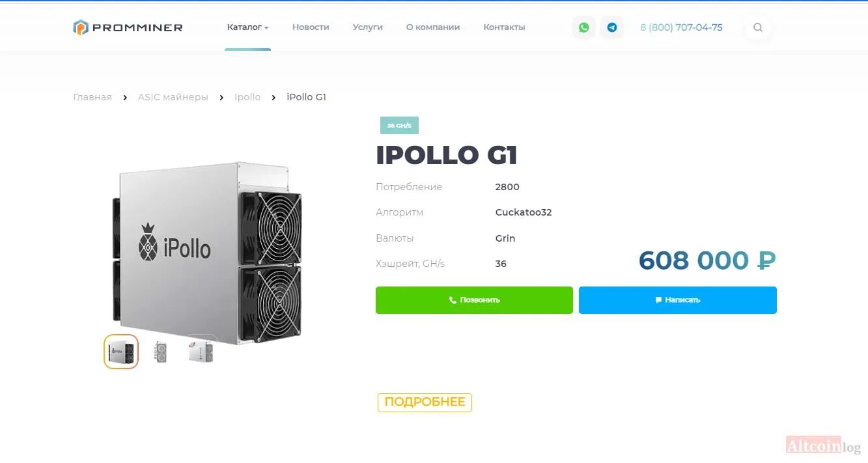Open the Telegram contact icon
868x463 pixels.
coord(612,27)
